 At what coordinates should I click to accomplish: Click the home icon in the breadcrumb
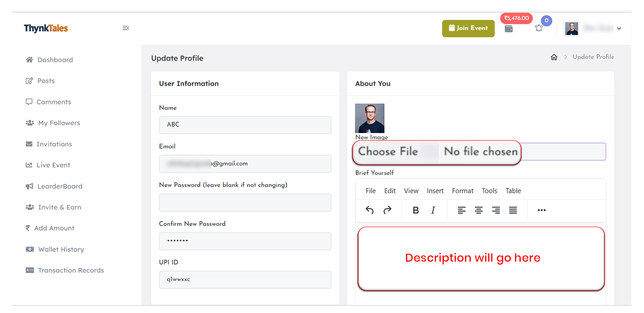pyautogui.click(x=554, y=57)
